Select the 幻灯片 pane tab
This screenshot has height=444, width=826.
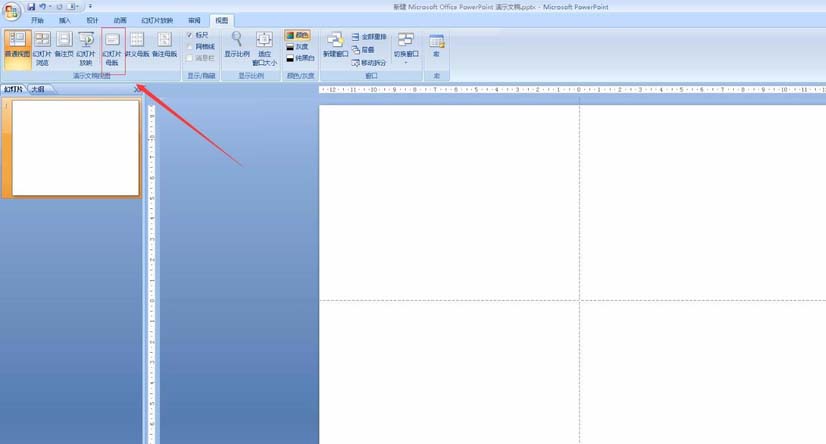14,89
